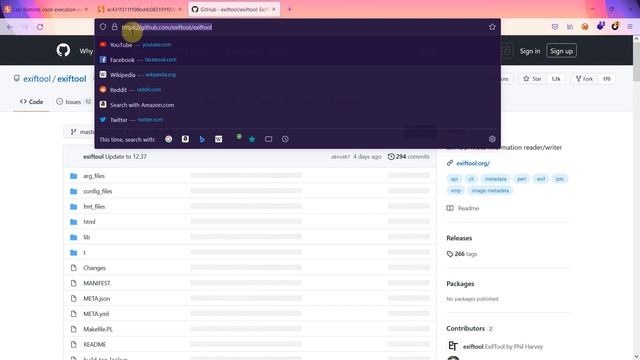Search history via clock one-off icon
640x360 pixels.
[x=285, y=139]
